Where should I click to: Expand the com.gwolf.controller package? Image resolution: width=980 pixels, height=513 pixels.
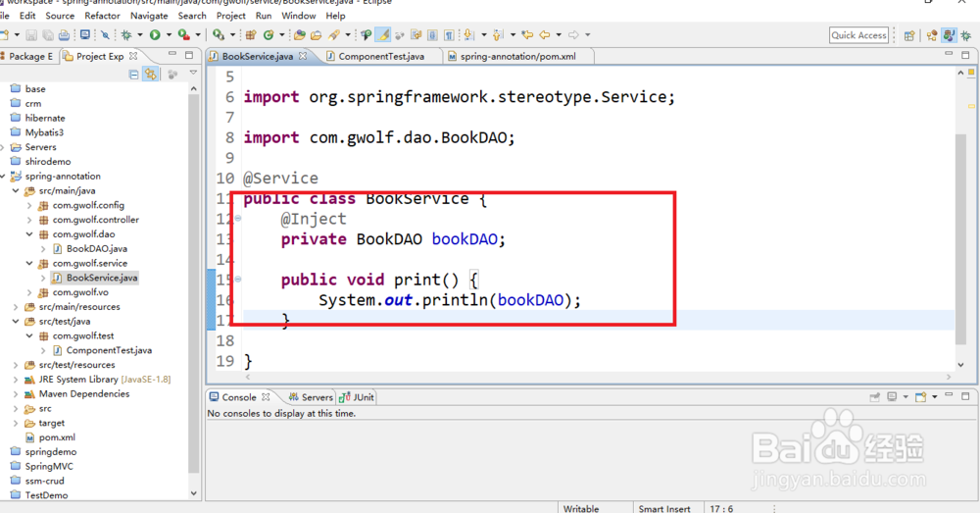tap(29, 220)
